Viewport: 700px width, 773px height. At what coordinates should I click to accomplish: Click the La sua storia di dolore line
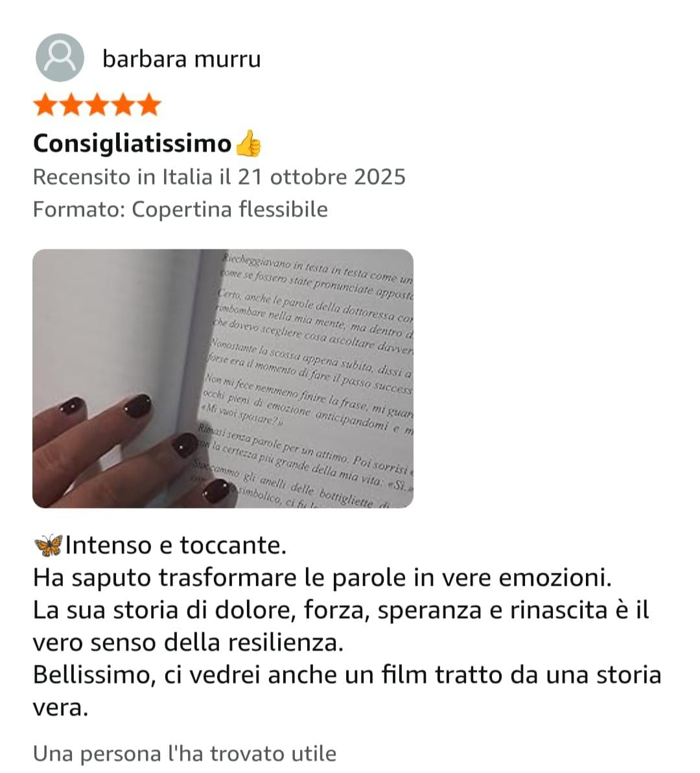pos(341,610)
